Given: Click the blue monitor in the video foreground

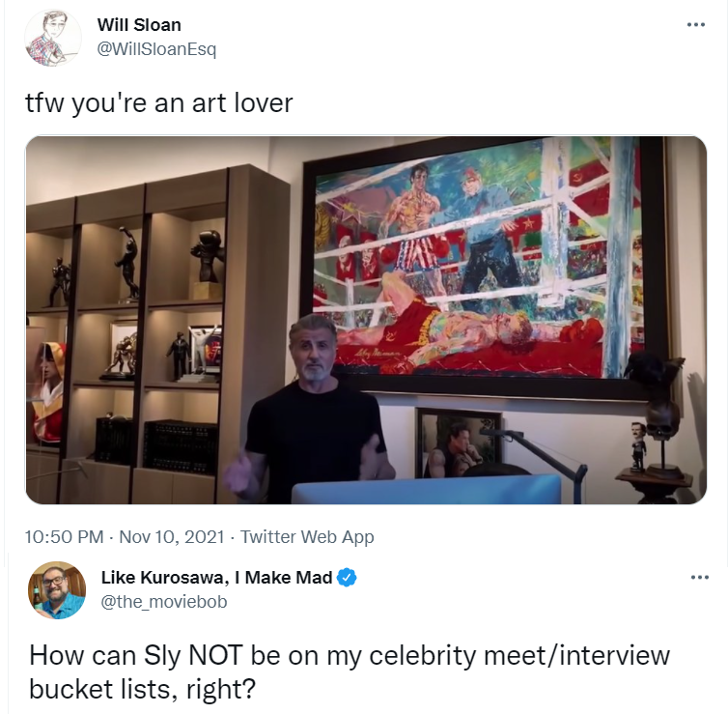Looking at the screenshot, I should 426,490.
